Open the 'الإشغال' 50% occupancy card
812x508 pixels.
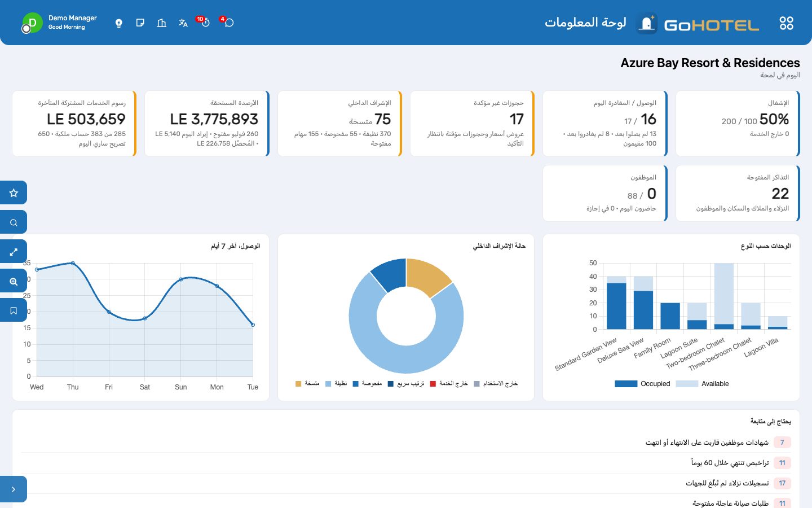[x=738, y=124]
